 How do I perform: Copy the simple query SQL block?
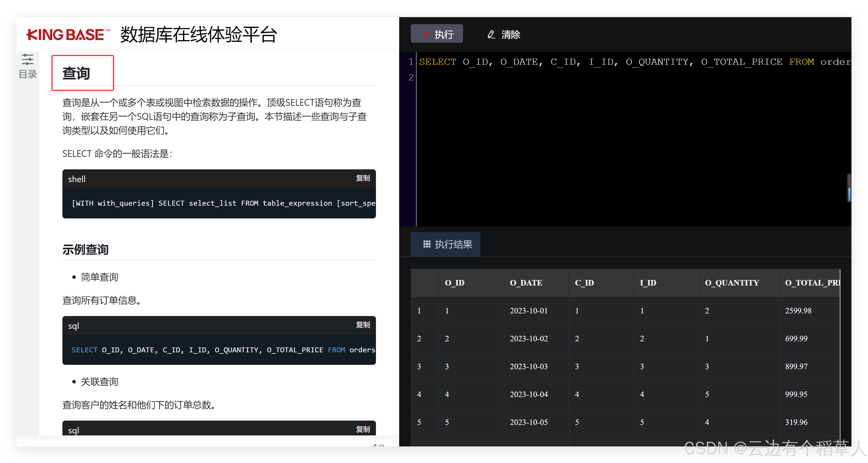click(363, 325)
